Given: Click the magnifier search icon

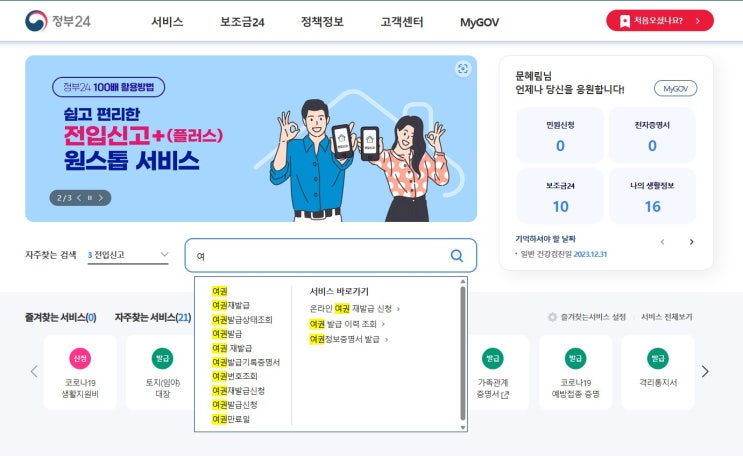Looking at the screenshot, I should click(x=457, y=256).
